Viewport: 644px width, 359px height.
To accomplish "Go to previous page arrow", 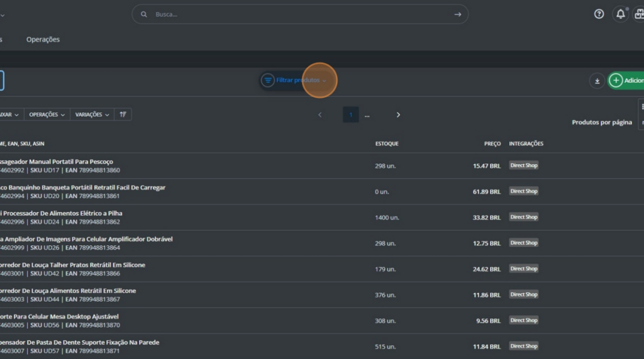I will (x=319, y=114).
